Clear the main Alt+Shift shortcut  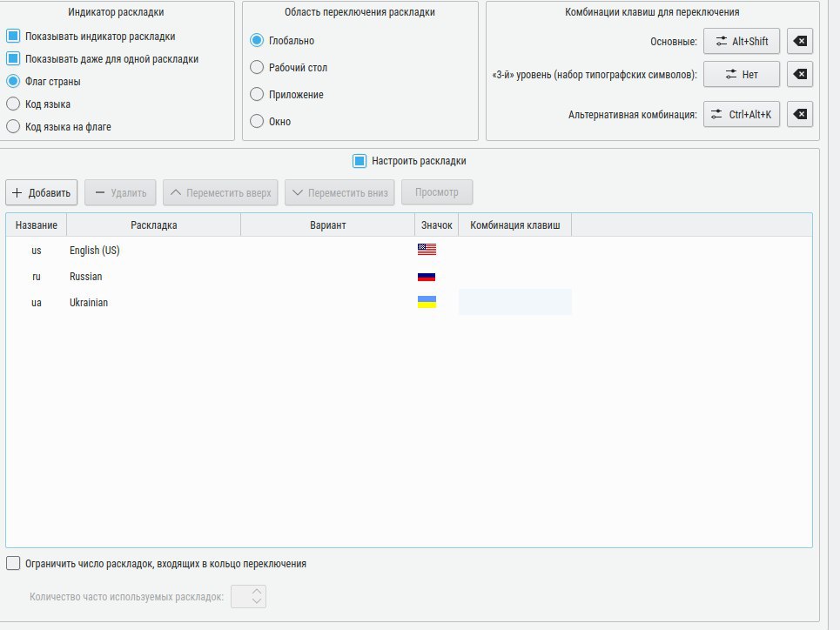pos(800,41)
